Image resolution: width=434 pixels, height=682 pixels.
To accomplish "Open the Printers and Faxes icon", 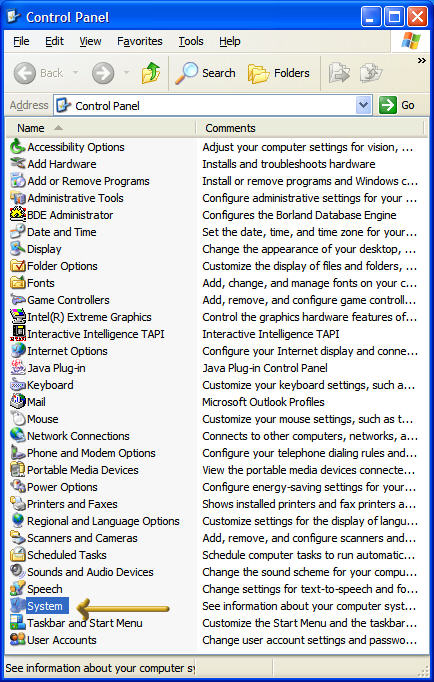I will point(18,503).
